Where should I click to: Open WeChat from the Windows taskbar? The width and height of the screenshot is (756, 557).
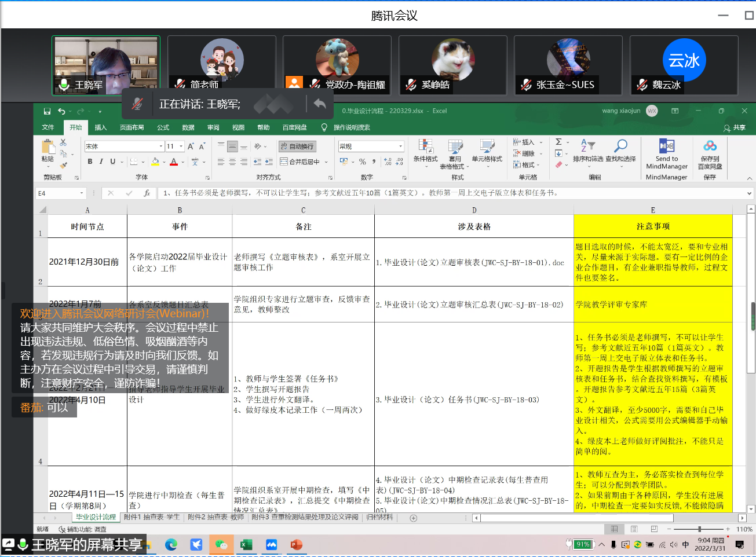click(221, 545)
